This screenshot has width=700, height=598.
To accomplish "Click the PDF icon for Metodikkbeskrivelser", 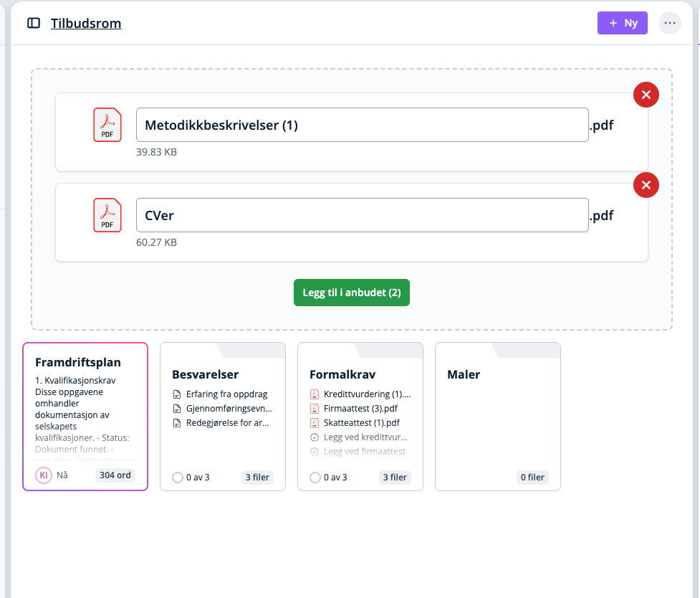I will 107,125.
